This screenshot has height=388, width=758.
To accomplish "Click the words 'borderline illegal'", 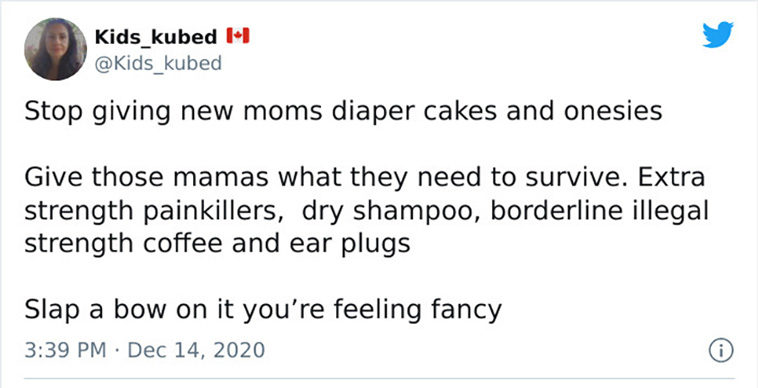I will (599, 211).
